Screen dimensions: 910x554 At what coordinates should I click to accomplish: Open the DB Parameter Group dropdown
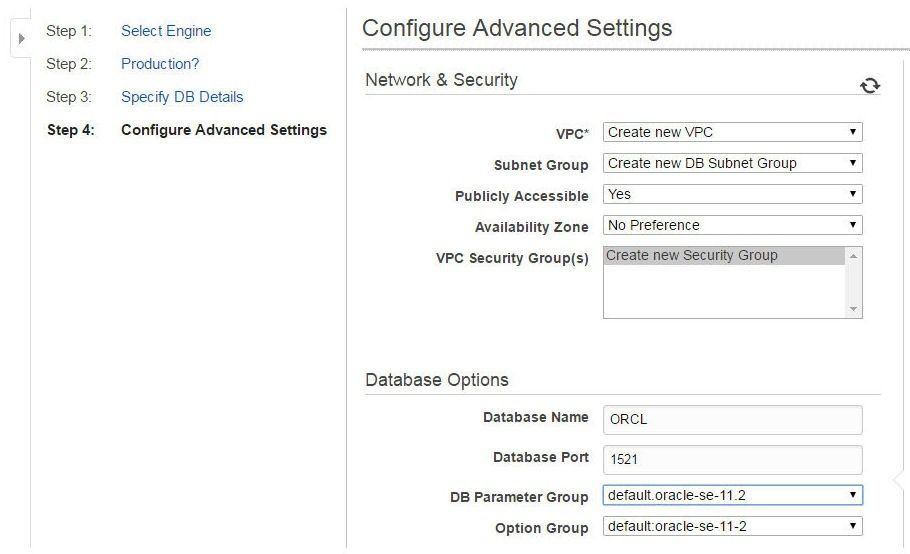[x=732, y=495]
